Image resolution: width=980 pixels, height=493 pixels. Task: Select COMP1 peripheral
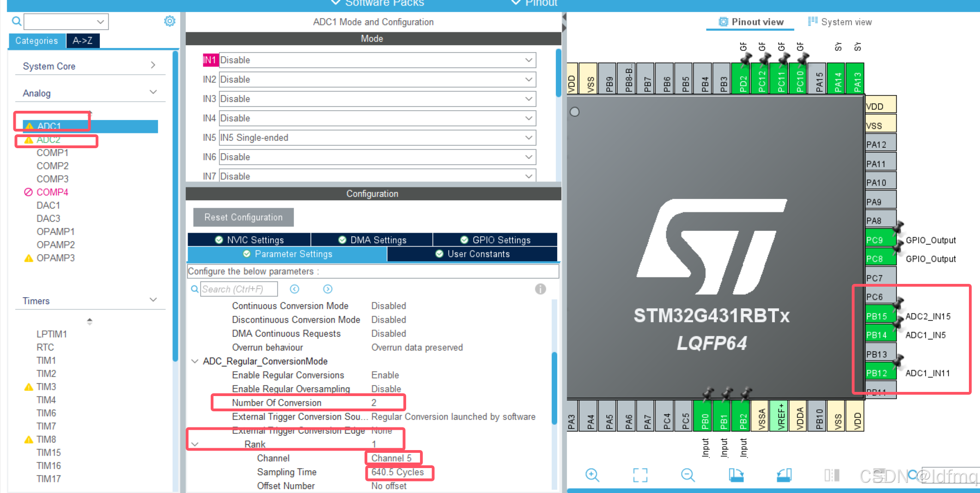53,153
